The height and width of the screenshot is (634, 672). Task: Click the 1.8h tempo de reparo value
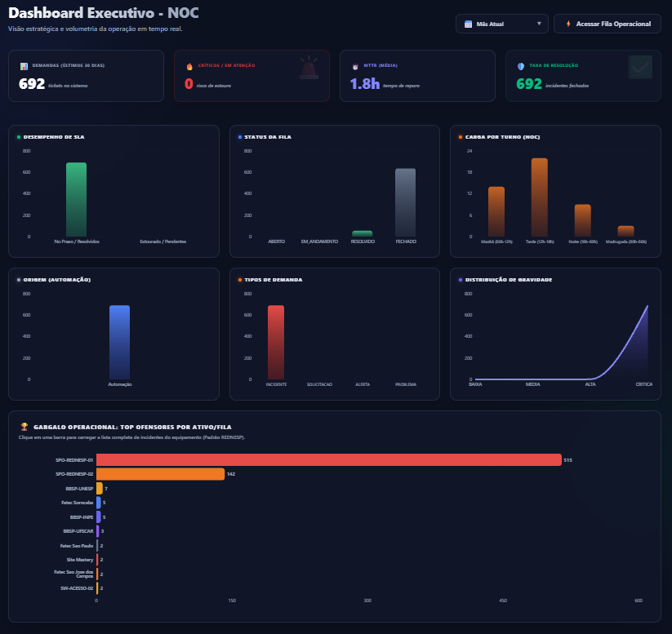pos(365,84)
